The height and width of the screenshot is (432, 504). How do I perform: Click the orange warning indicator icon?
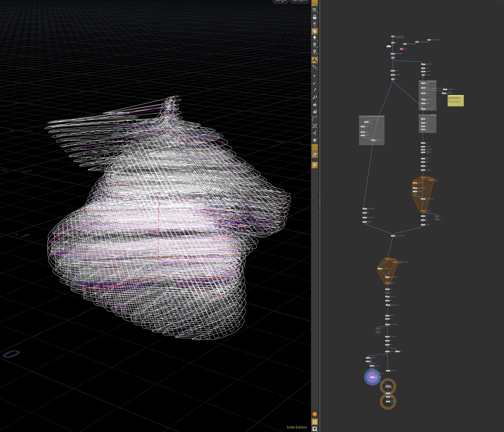coord(315,414)
